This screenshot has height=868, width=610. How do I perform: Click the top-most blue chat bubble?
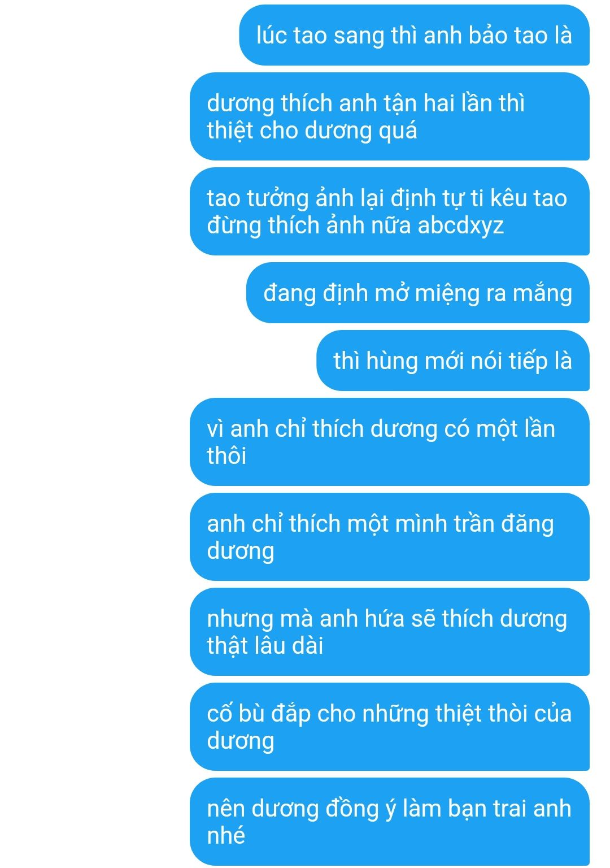pyautogui.click(x=414, y=35)
